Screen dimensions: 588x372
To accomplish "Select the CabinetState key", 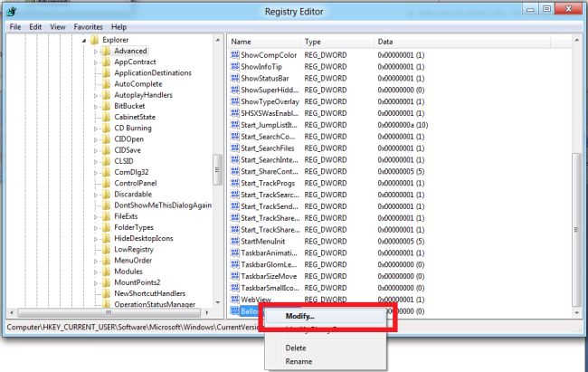I will tap(135, 117).
